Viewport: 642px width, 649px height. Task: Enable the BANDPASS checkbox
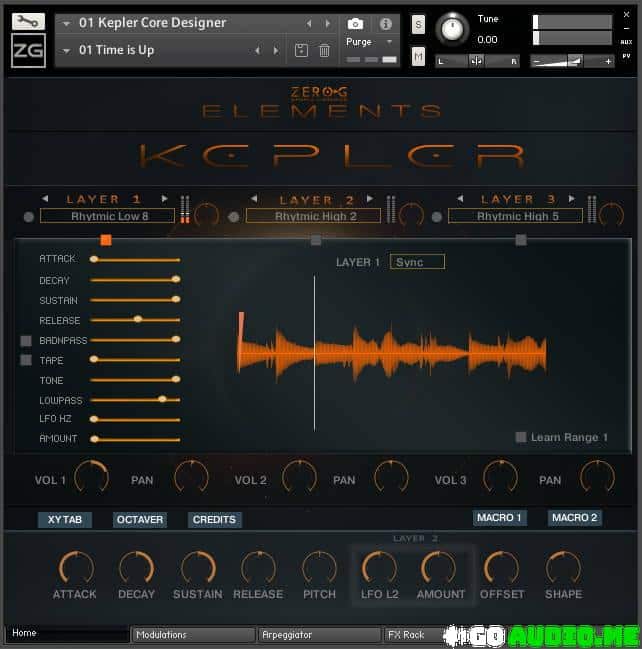26,341
